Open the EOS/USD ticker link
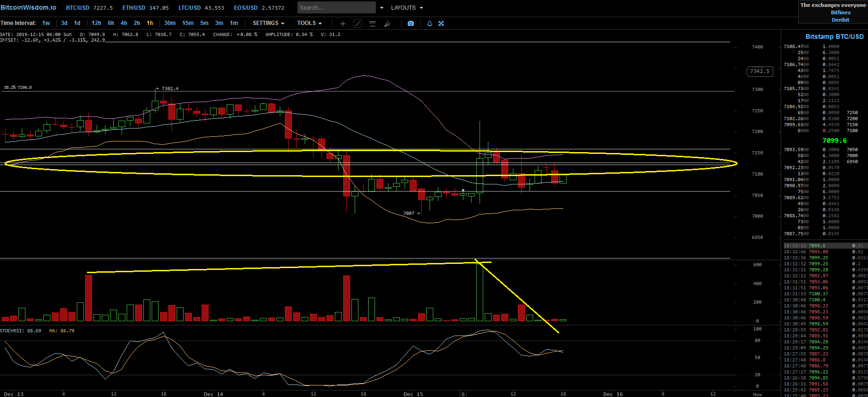The height and width of the screenshot is (397, 868). pyautogui.click(x=259, y=8)
